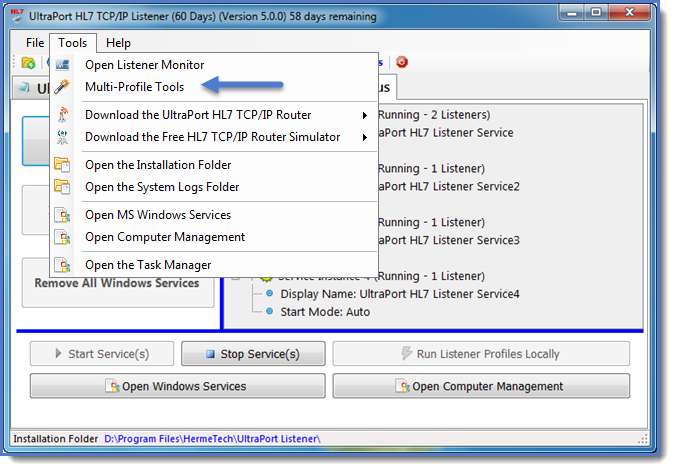Click the Open Windows Services button

176,386
